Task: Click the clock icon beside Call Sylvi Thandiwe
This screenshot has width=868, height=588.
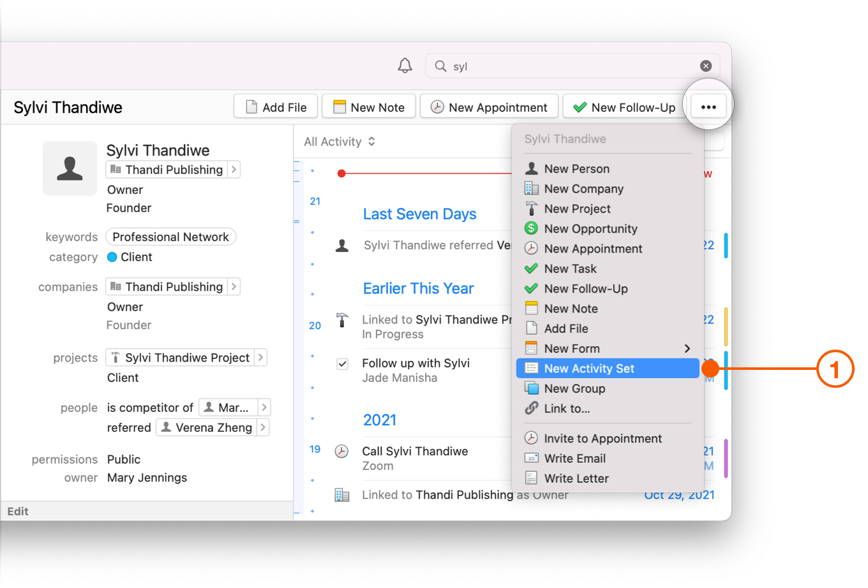Action: pos(342,452)
